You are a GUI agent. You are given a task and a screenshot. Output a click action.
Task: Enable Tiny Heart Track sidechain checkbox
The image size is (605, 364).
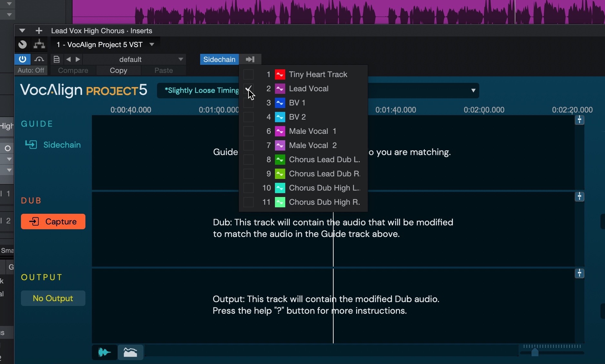[249, 74]
